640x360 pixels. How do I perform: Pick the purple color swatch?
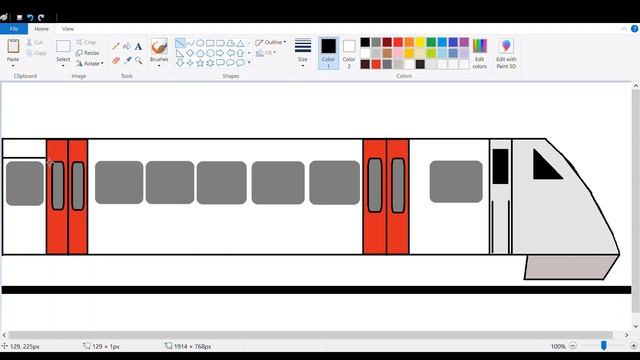(x=464, y=42)
